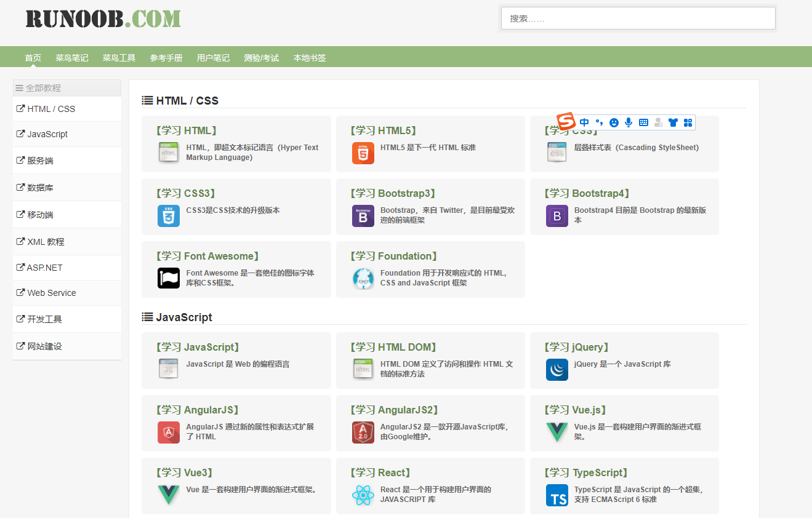Click the Sogou user account icon
The image size is (812, 518).
point(658,122)
